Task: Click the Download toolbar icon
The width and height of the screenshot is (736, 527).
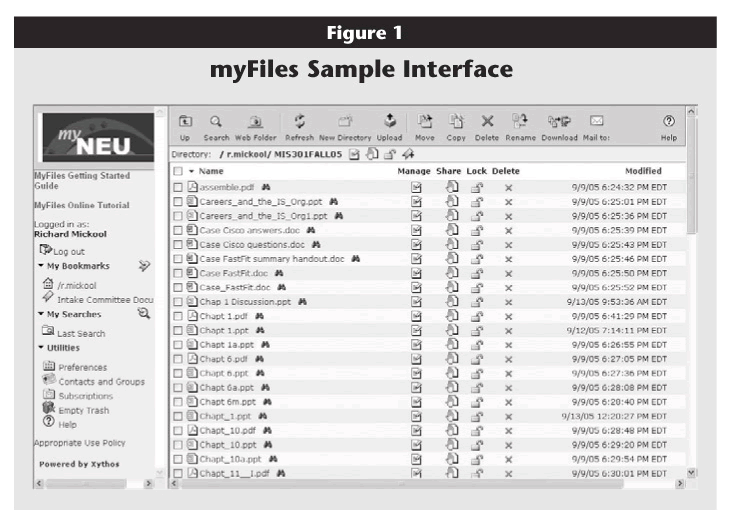Action: click(x=559, y=121)
